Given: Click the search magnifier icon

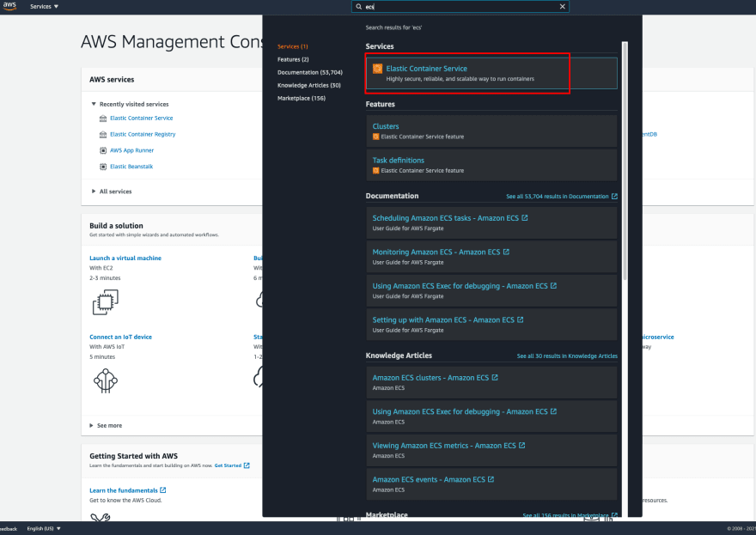Looking at the screenshot, I should (x=359, y=6).
